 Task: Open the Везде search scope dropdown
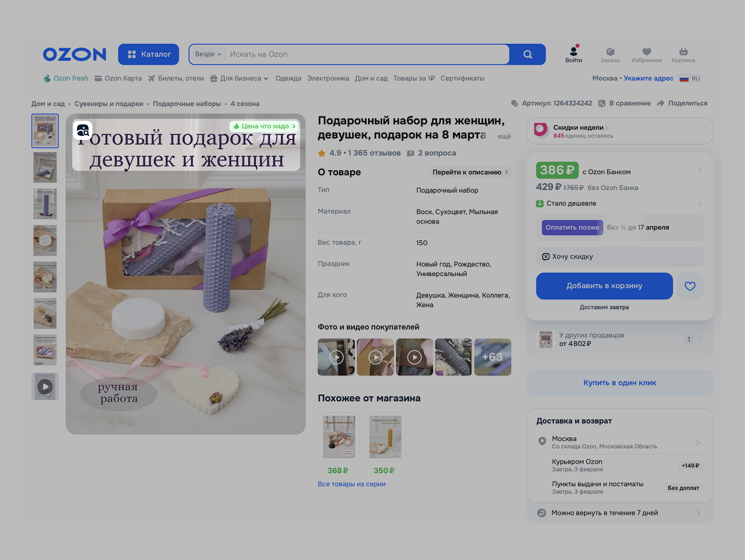[208, 54]
